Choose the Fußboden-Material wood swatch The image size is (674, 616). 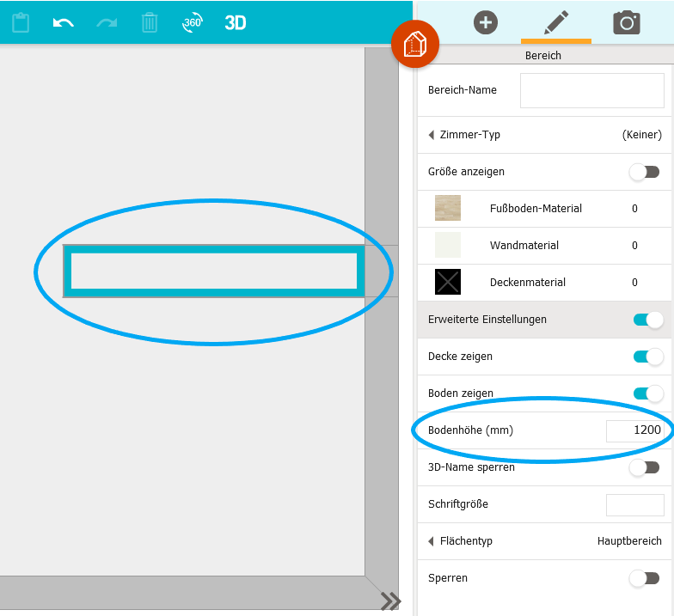pyautogui.click(x=448, y=208)
